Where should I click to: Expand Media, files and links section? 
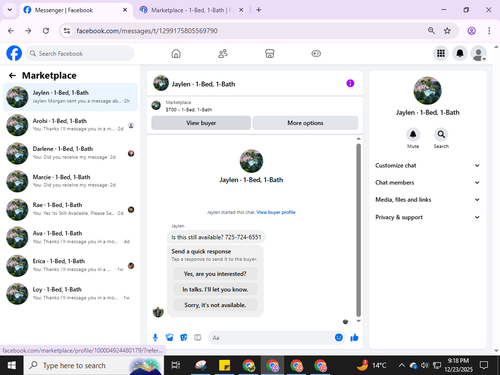click(x=428, y=200)
